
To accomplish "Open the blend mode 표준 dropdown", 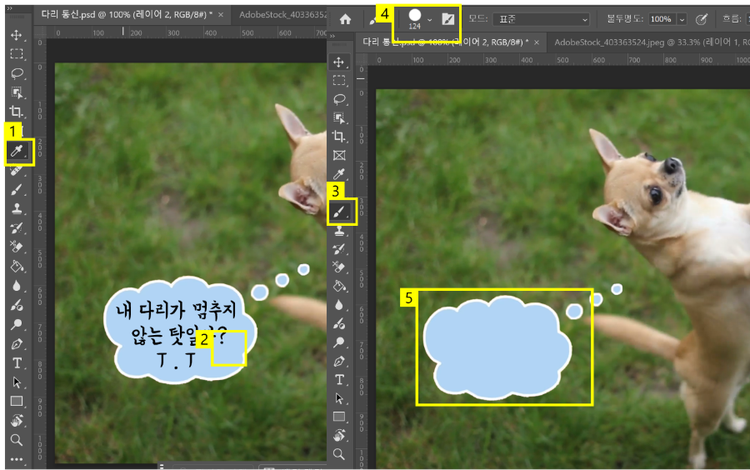I will [x=542, y=19].
